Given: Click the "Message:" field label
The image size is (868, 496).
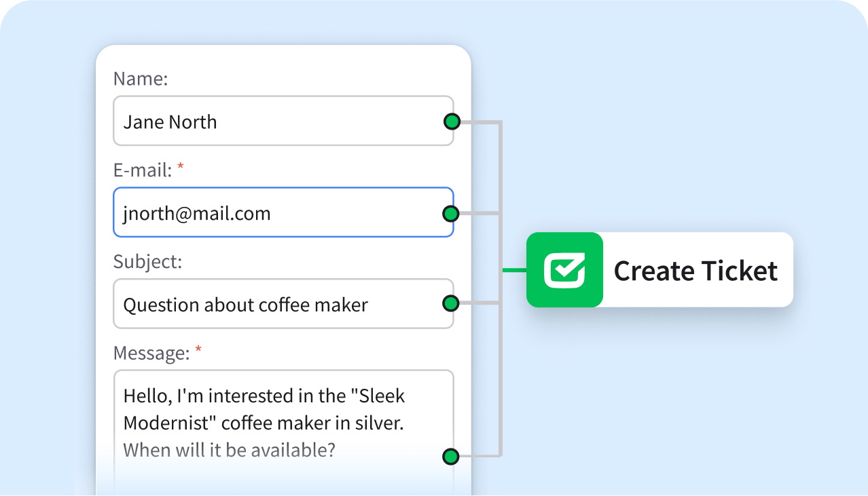Looking at the screenshot, I should pyautogui.click(x=151, y=354).
